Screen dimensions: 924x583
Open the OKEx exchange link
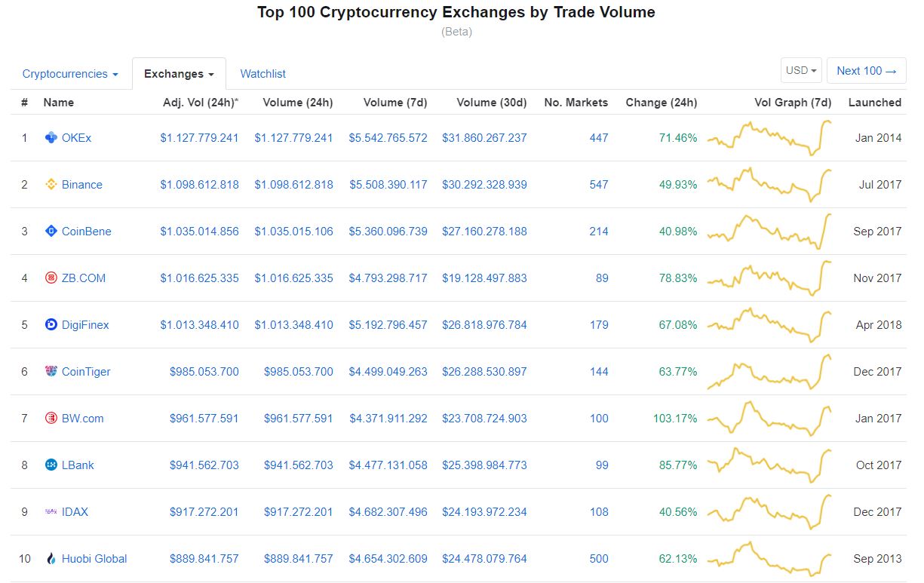point(76,138)
